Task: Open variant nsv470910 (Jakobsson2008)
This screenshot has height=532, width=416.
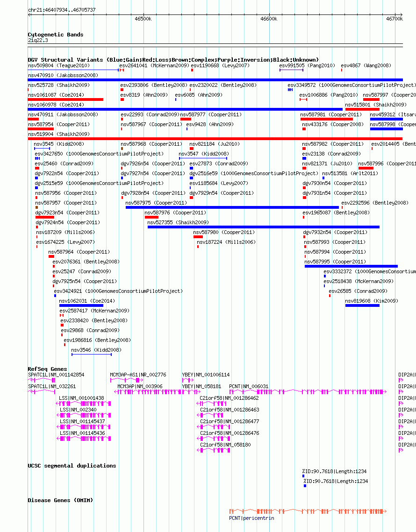Action: pos(63,75)
